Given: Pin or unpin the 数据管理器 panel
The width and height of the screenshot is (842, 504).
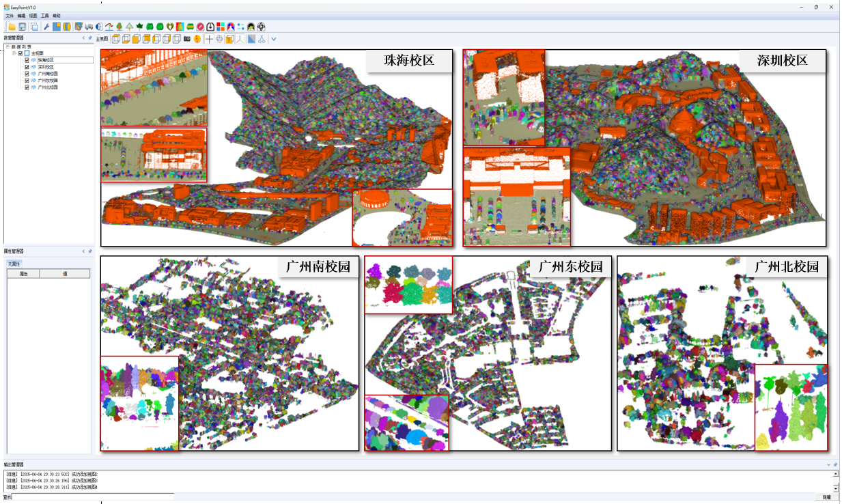Looking at the screenshot, I should [89, 38].
